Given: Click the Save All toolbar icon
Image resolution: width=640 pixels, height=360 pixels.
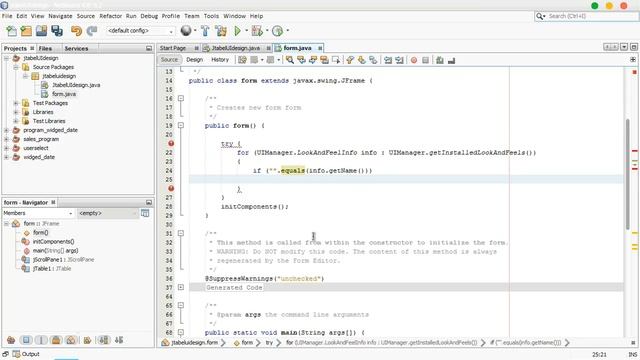Looking at the screenshot, I should (x=57, y=31).
